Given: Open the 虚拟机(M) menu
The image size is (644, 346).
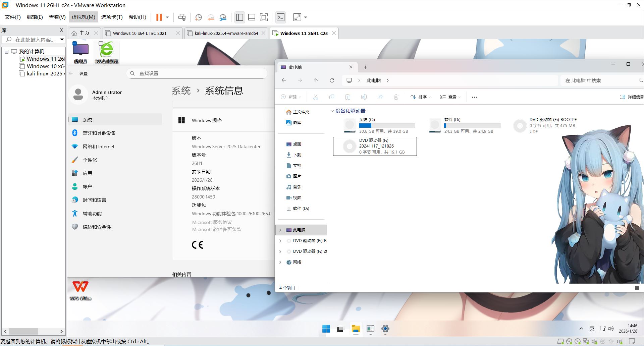Looking at the screenshot, I should point(83,17).
